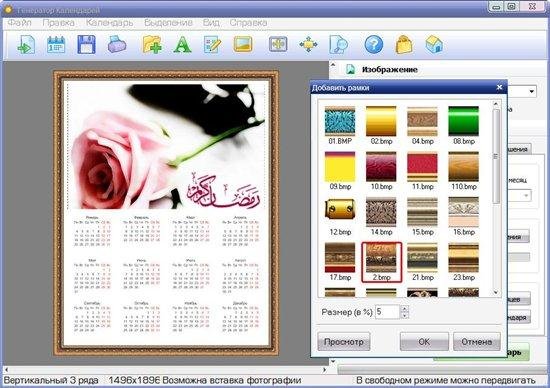The width and height of the screenshot is (550, 388).
Task: Decrease frame size with the down spinner arrow
Action: tap(404, 315)
